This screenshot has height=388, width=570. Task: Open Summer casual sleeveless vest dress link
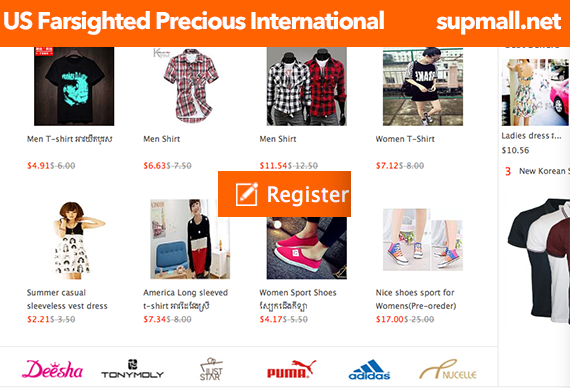point(67,299)
